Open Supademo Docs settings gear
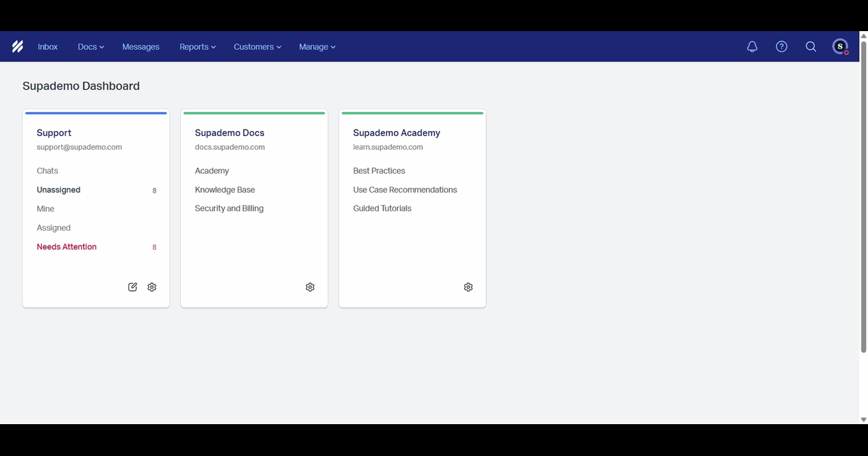 point(310,287)
